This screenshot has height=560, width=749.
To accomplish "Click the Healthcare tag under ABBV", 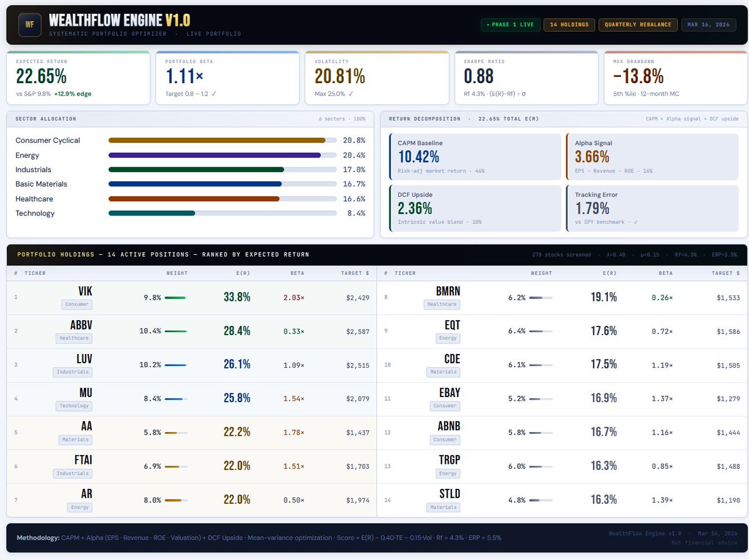I will (x=73, y=338).
